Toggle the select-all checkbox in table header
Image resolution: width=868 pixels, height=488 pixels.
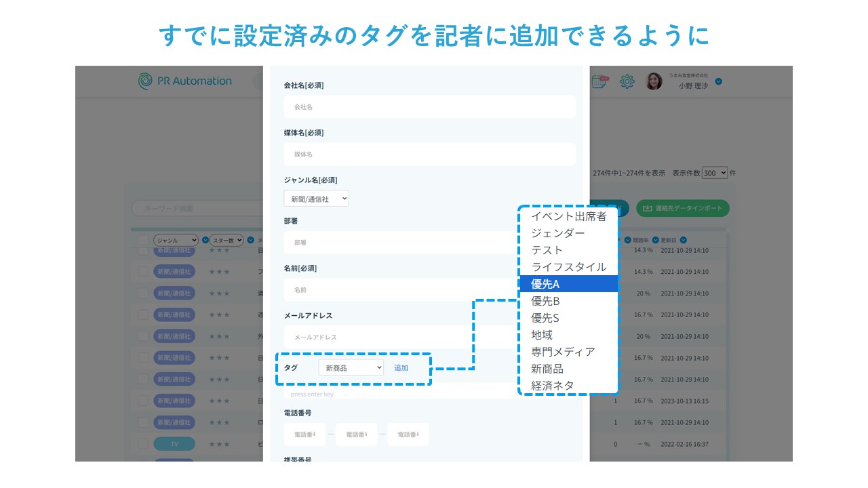click(x=143, y=240)
